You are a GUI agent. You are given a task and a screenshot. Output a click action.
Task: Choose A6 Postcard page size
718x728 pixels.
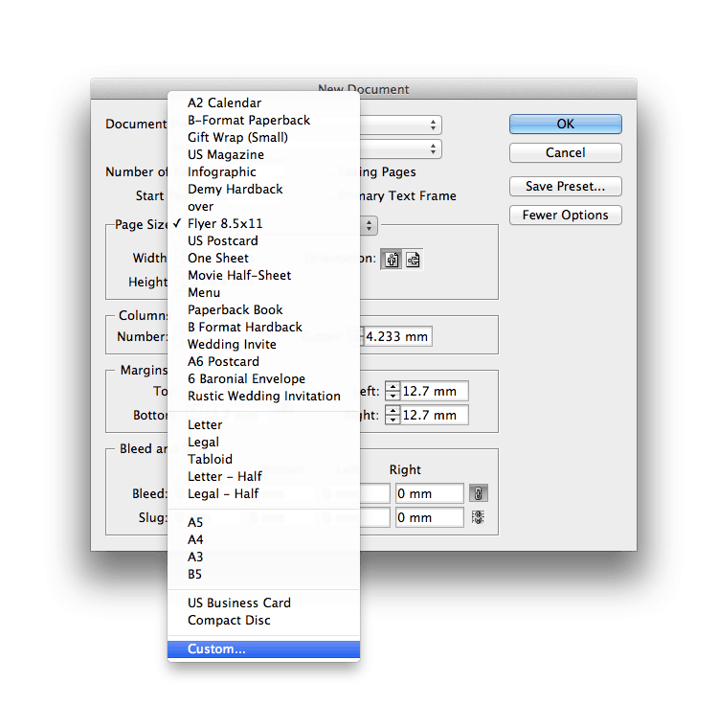[x=263, y=362]
